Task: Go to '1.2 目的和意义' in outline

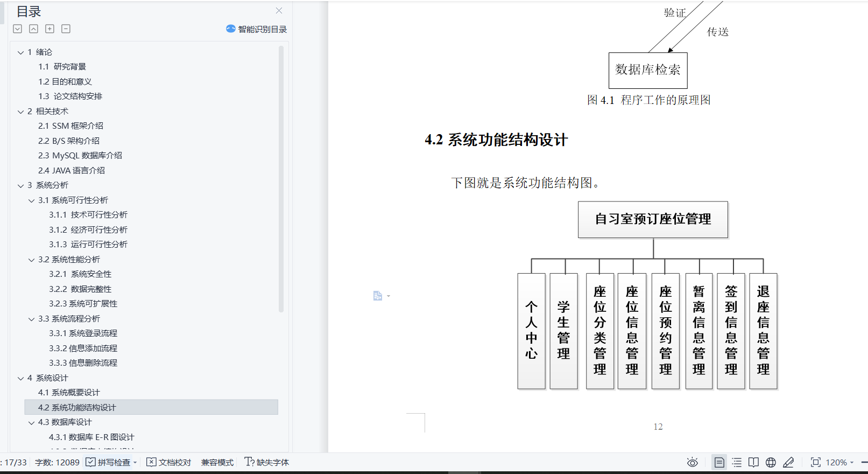Action: [65, 82]
